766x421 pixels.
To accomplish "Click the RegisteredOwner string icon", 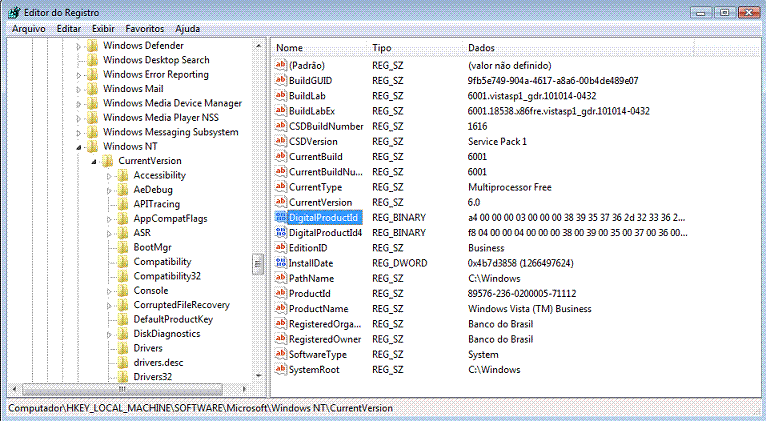I will [280, 338].
